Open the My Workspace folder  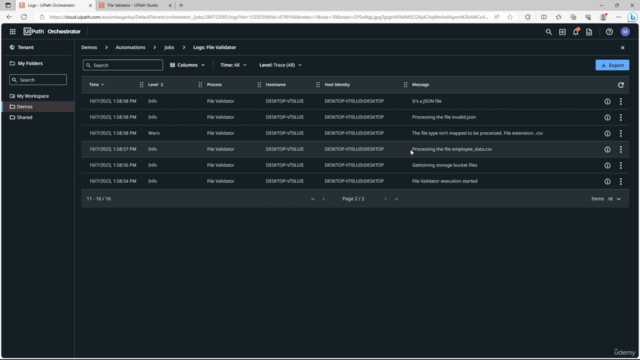pyautogui.click(x=29, y=96)
